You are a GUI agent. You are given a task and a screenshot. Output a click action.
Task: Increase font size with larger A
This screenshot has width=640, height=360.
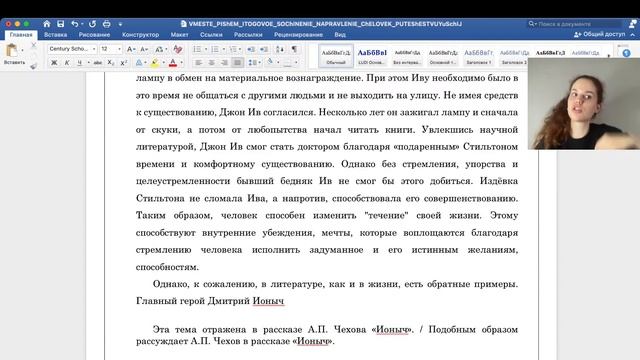pos(130,49)
